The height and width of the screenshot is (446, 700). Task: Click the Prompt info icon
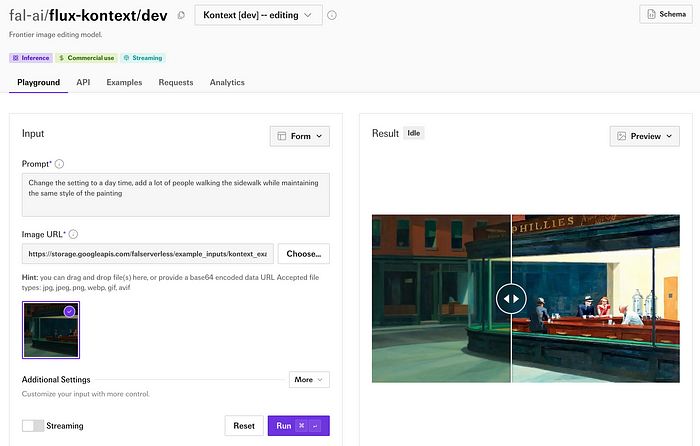(59, 164)
